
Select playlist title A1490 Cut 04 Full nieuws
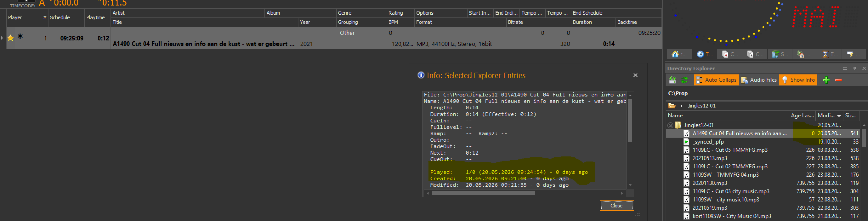[x=204, y=44]
